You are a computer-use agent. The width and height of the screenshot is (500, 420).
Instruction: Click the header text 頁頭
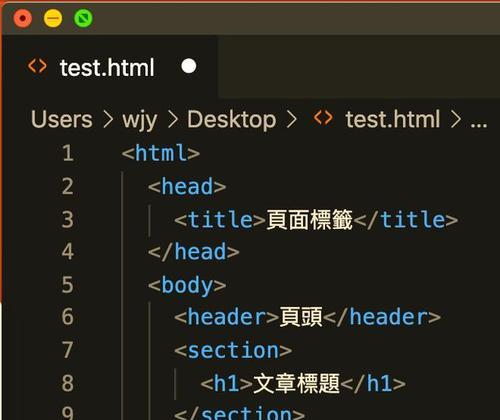coord(301,317)
